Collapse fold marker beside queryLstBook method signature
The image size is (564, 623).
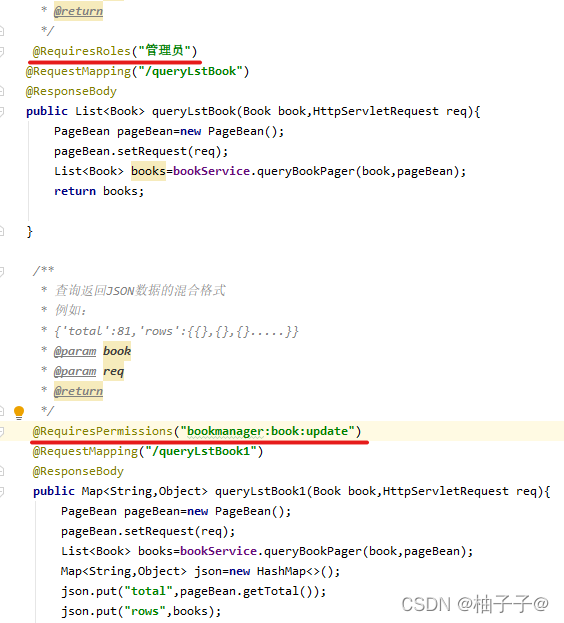tap(2, 112)
